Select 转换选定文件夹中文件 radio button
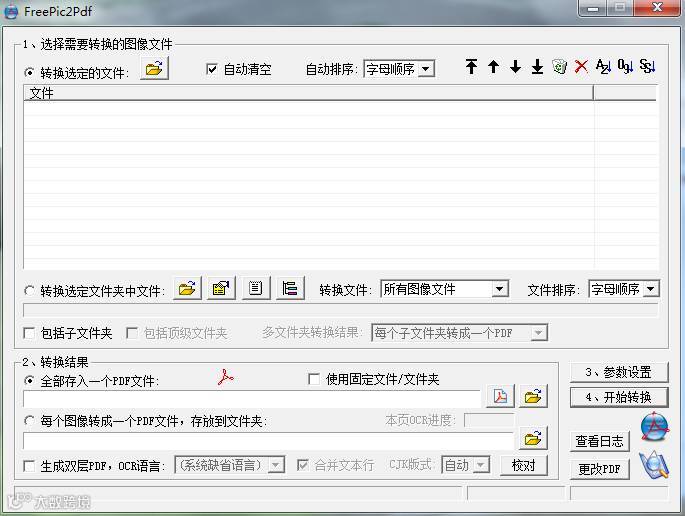The image size is (685, 516). 29,290
